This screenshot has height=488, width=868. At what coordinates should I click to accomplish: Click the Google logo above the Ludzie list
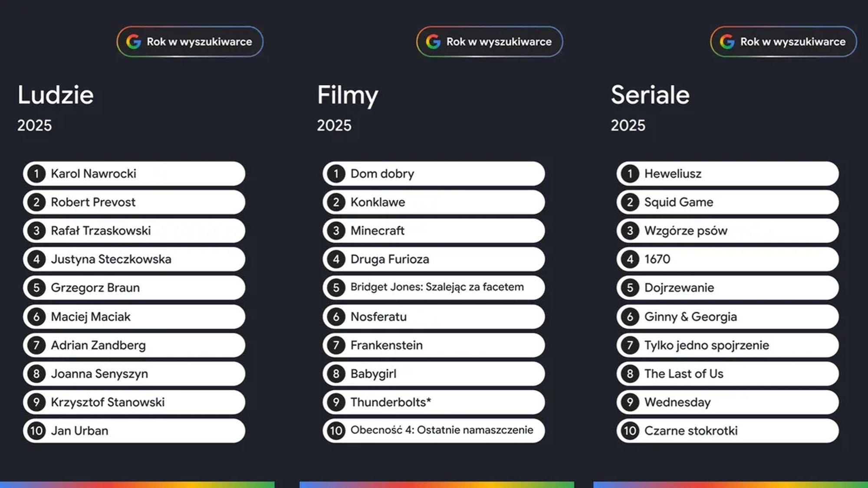click(134, 42)
